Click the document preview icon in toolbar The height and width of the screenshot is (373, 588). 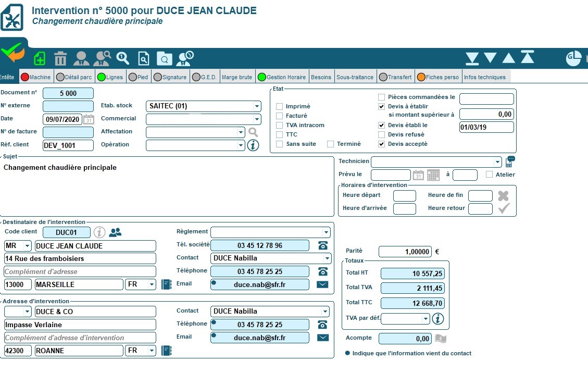click(144, 58)
